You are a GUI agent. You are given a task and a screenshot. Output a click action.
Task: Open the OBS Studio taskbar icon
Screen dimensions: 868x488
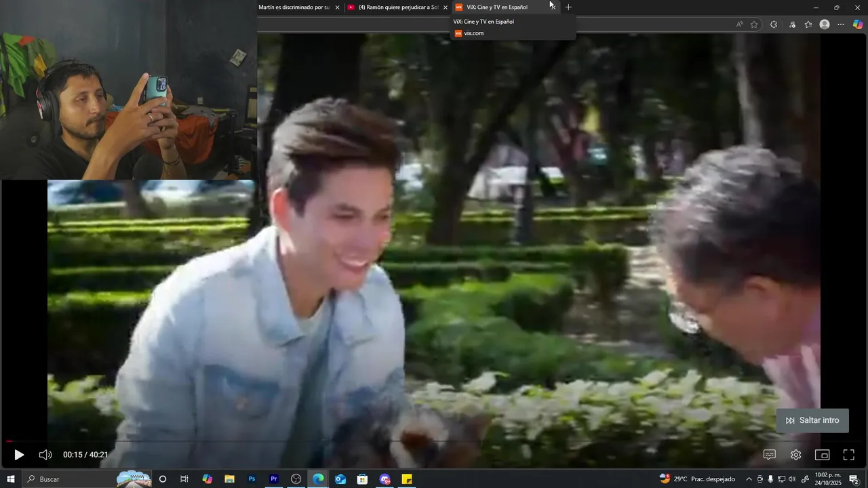pos(296,479)
